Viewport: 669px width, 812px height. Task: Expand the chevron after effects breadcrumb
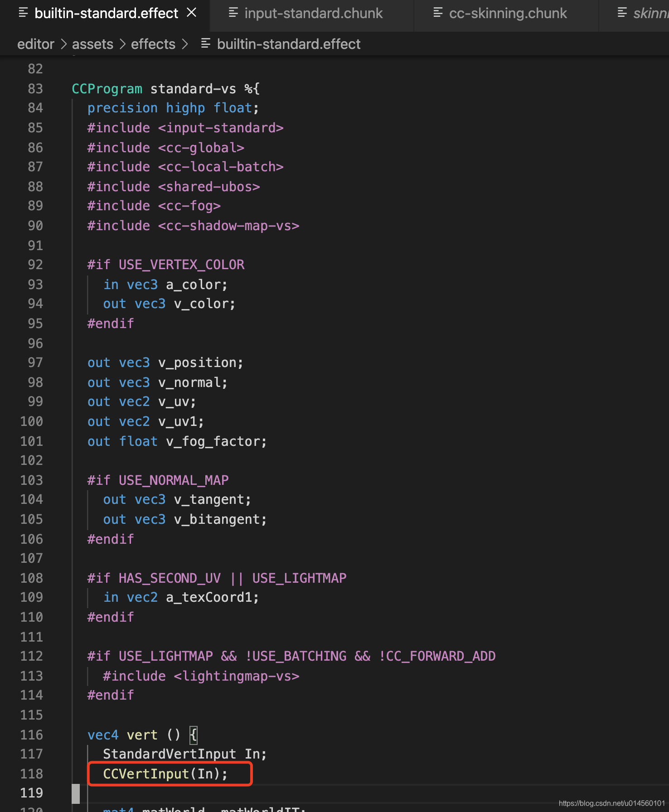[x=184, y=44]
